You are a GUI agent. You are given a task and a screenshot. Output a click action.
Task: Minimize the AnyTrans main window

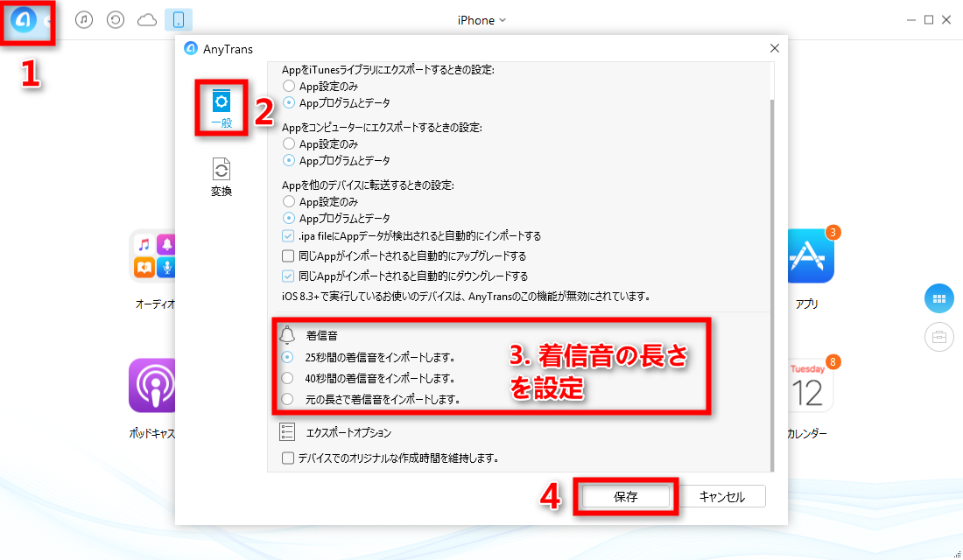[x=910, y=20]
